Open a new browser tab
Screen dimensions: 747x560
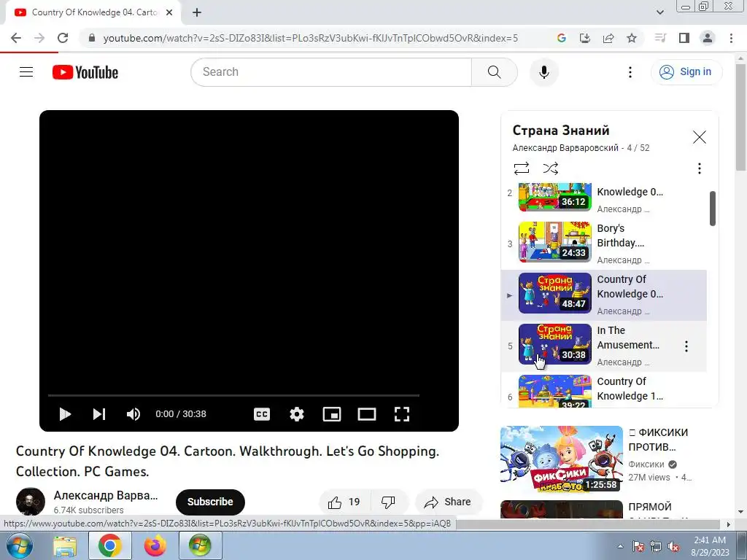197,13
